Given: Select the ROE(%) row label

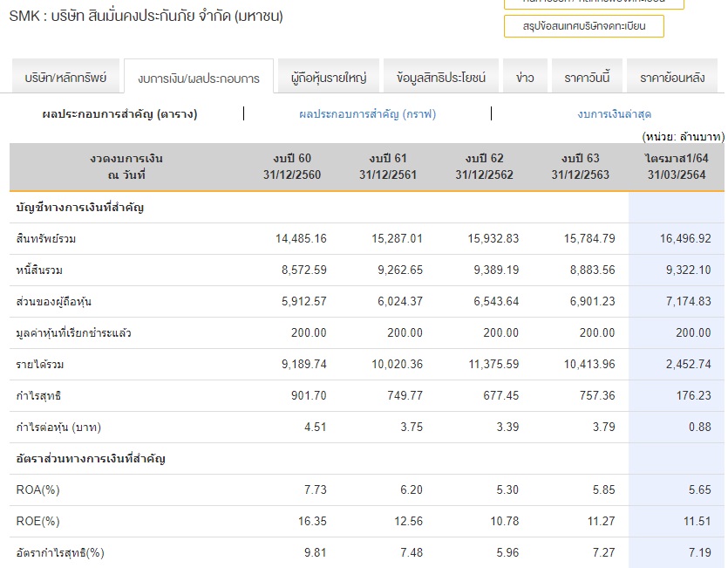Looking at the screenshot, I should point(38,522).
